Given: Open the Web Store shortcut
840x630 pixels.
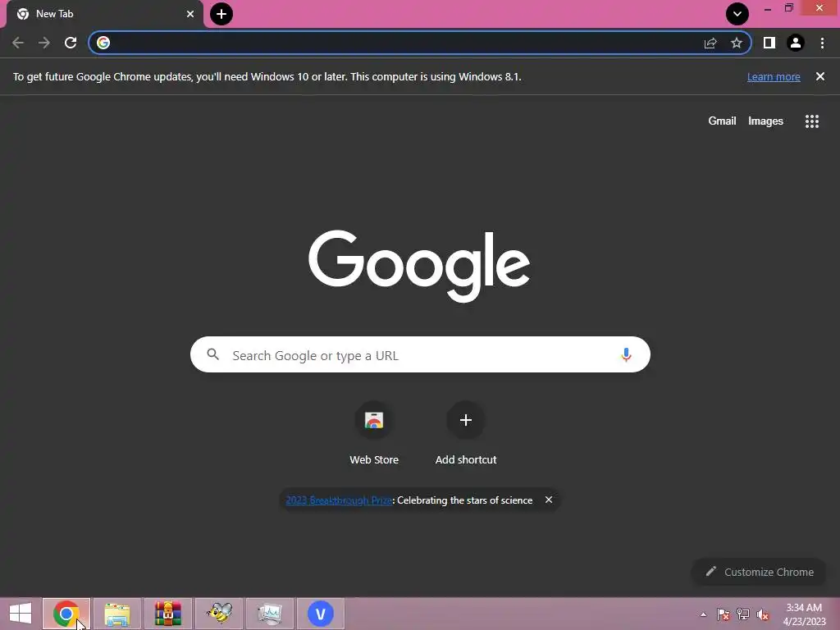Looking at the screenshot, I should (x=374, y=433).
